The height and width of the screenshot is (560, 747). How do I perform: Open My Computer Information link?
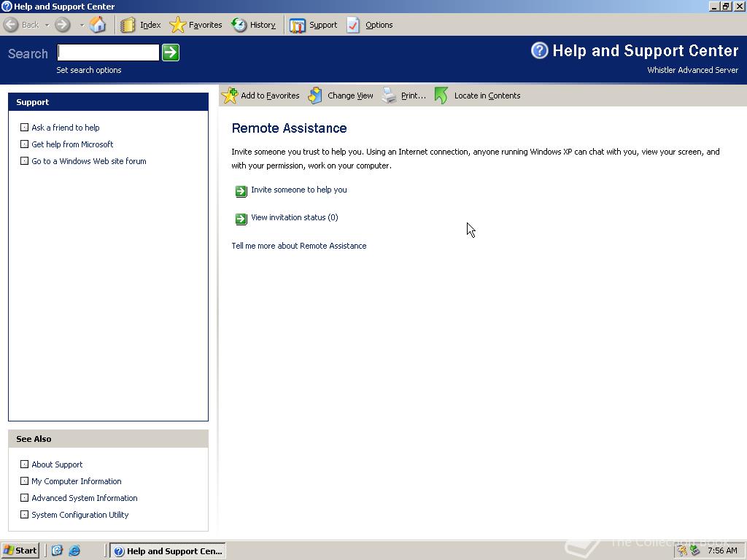(x=77, y=481)
